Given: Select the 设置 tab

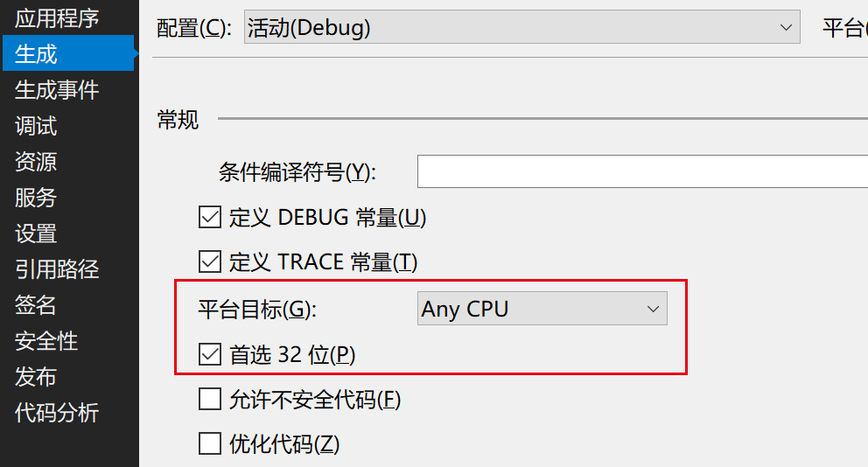Looking at the screenshot, I should (36, 233).
